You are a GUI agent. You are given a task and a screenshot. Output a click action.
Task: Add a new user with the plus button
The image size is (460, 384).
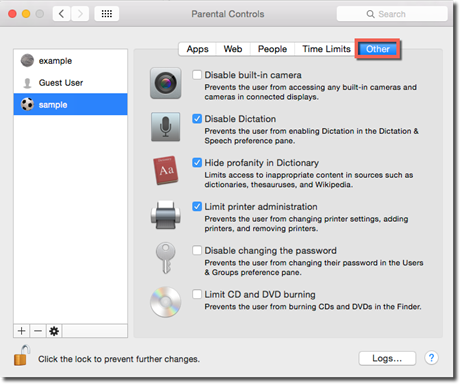(22, 331)
